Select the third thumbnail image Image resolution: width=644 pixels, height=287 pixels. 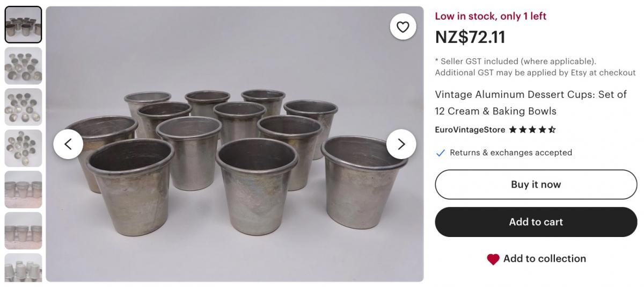coord(23,107)
